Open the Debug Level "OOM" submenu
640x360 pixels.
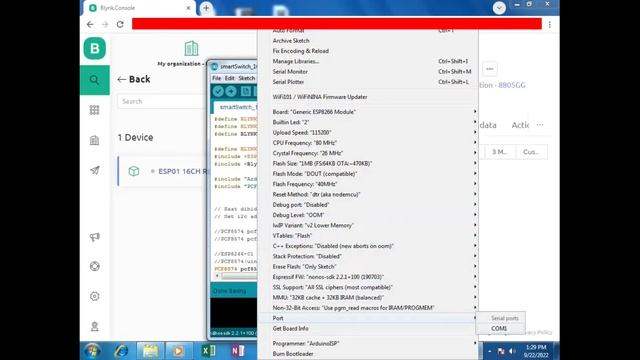coord(368,215)
